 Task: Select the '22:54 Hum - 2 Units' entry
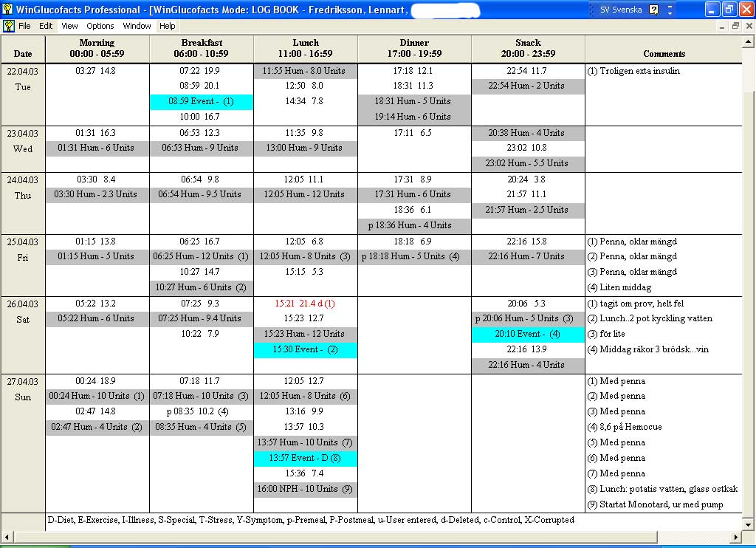[527, 86]
